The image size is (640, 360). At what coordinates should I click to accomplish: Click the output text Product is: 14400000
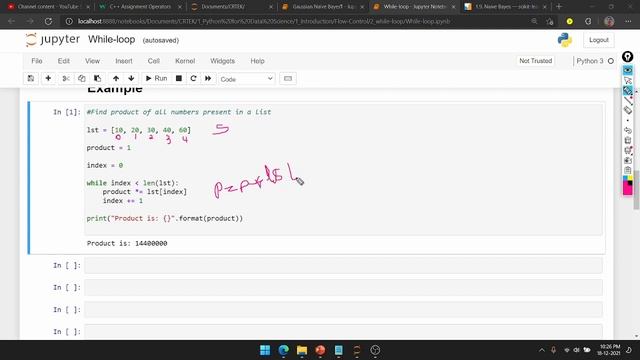[x=127, y=243]
